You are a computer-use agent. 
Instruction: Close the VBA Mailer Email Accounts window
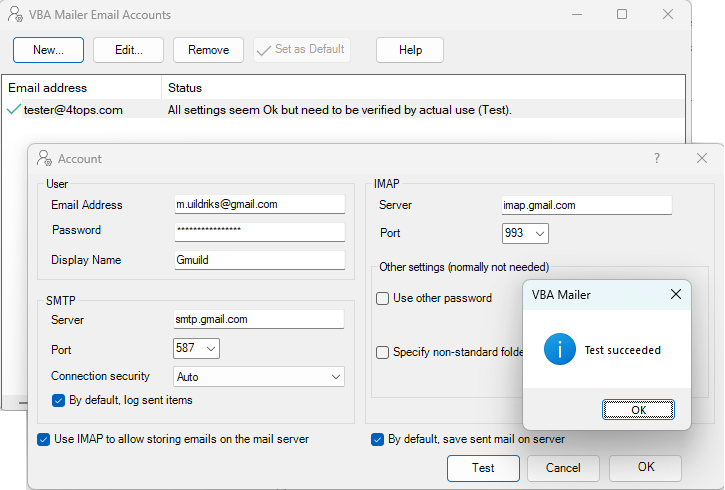point(668,14)
